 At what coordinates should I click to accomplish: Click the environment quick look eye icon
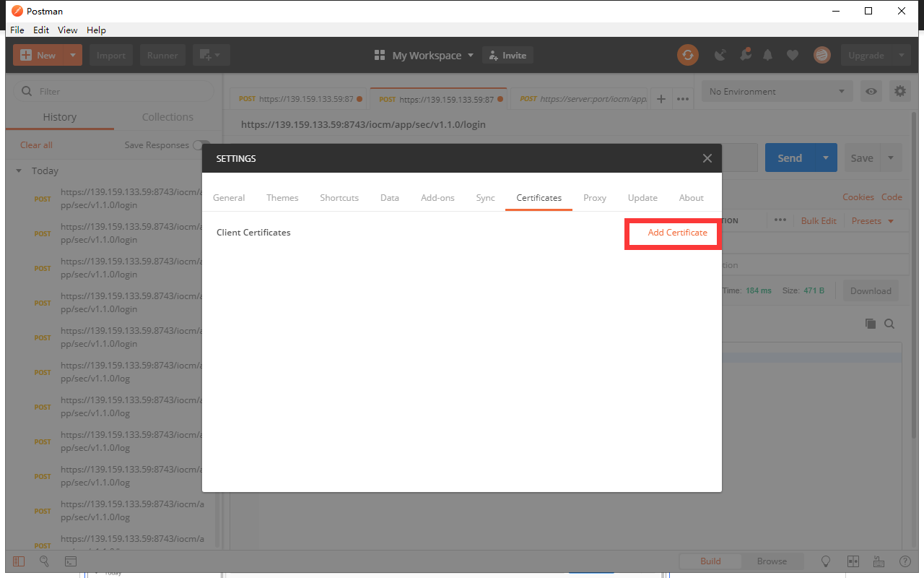(x=872, y=92)
